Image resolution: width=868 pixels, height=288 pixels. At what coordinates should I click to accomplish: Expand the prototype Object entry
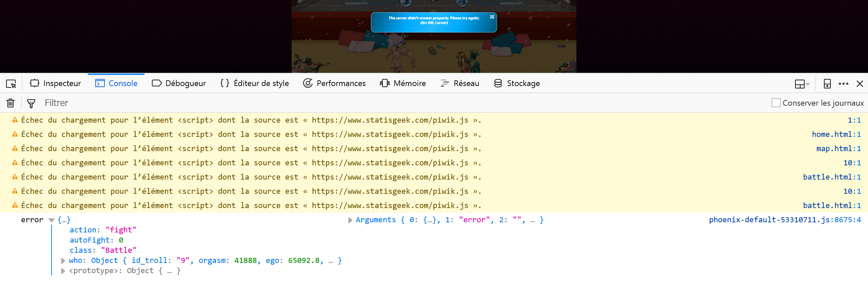tap(63, 271)
